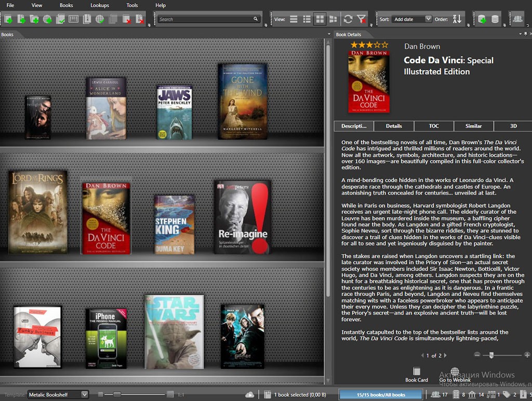Open the Help menu
Screen dimensions: 532x401
click(x=161, y=5)
